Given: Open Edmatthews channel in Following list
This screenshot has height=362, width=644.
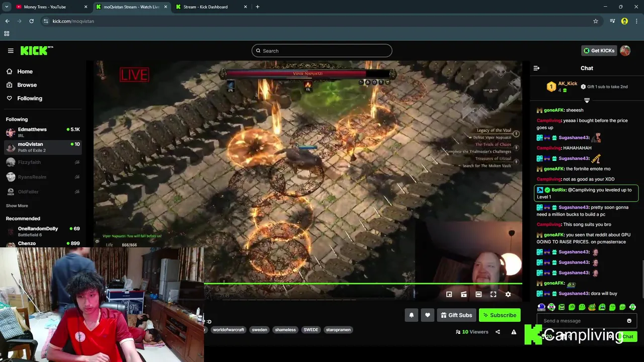Looking at the screenshot, I should 43,132.
